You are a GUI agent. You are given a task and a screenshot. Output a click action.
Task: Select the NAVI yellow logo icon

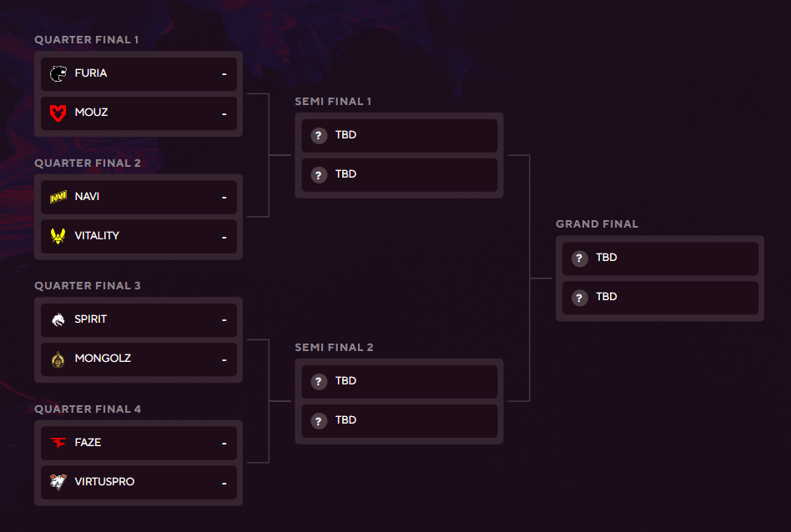tap(58, 197)
